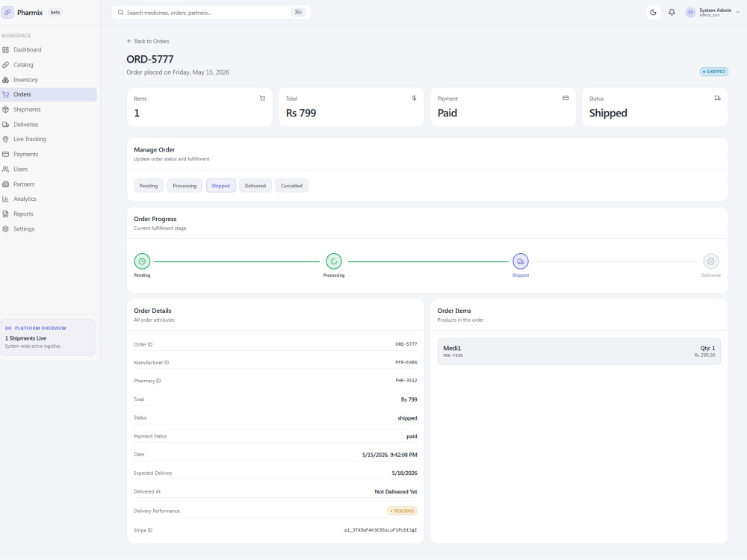Open notifications bell icon
The width and height of the screenshot is (747, 560).
pos(672,13)
